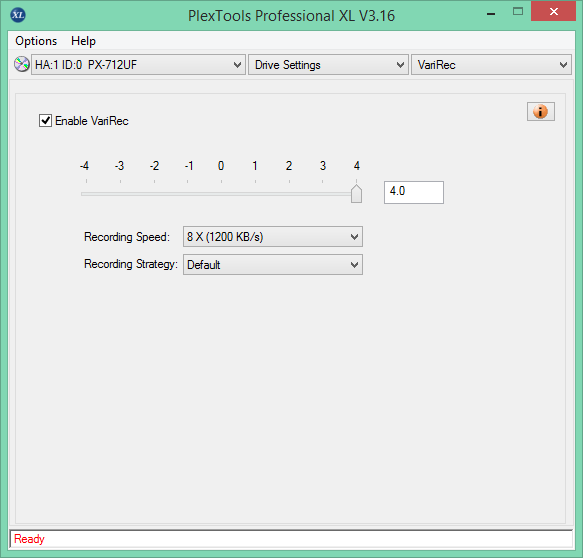The image size is (583, 558).
Task: Click the disc drive icon beside drive selector
Action: point(22,64)
